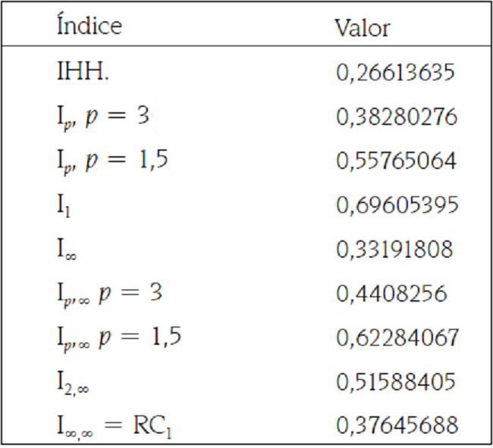Screen dimensions: 493x448
Task: Select the value 0,33191808
Action: tap(395, 249)
